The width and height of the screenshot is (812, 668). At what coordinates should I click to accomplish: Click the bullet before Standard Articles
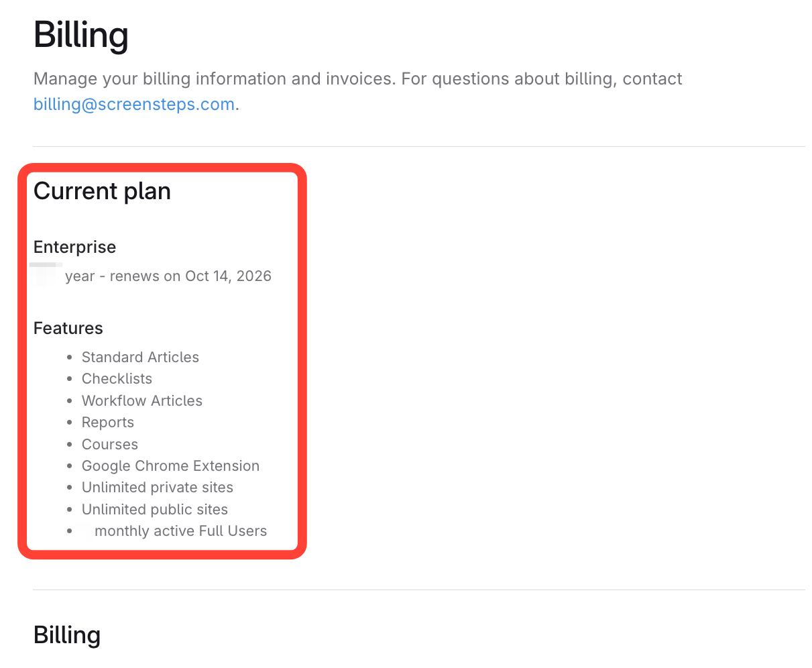coord(70,358)
